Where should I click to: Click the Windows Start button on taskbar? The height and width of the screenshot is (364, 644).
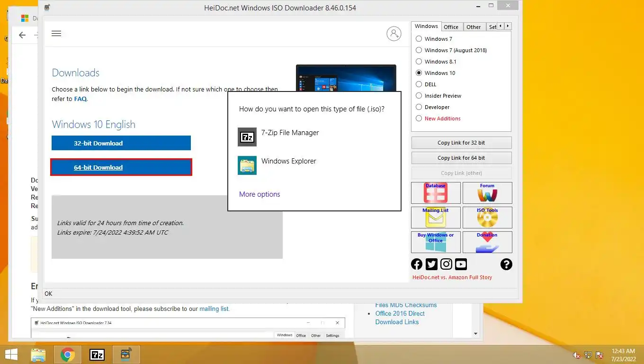click(10, 355)
